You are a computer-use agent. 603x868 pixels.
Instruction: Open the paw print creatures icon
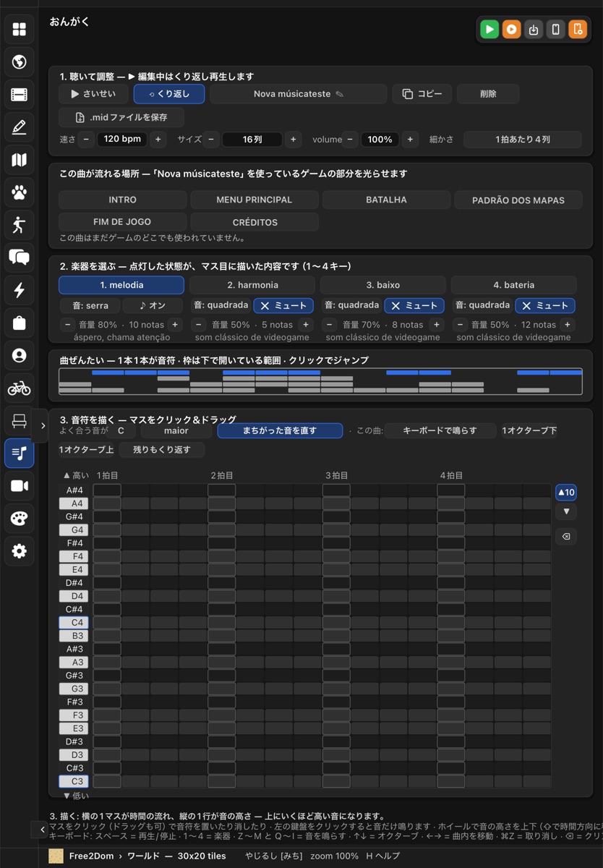[x=20, y=192]
